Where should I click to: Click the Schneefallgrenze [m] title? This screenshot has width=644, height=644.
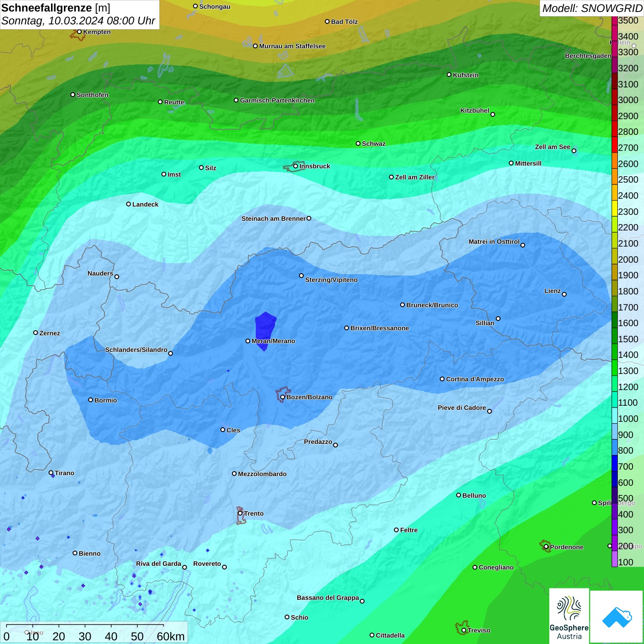tap(56, 8)
